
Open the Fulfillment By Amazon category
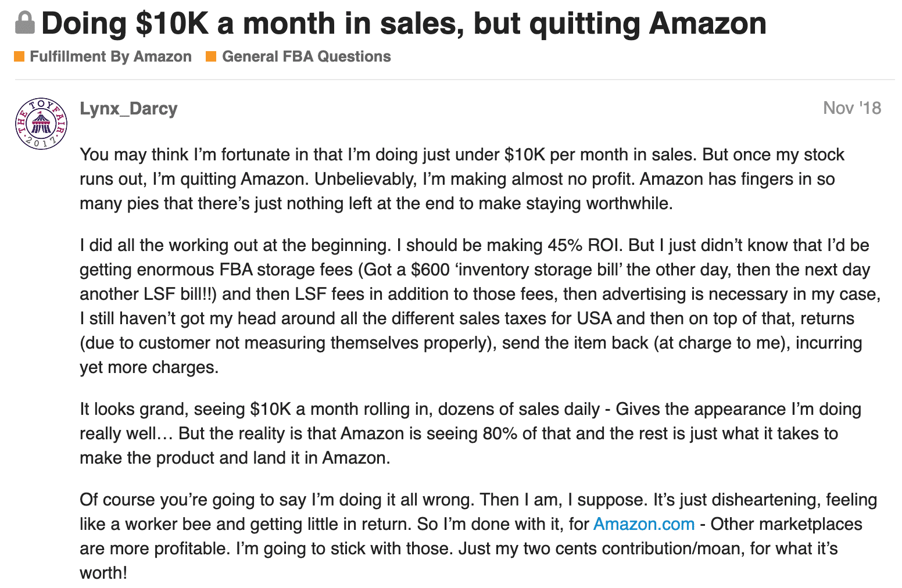[x=110, y=56]
